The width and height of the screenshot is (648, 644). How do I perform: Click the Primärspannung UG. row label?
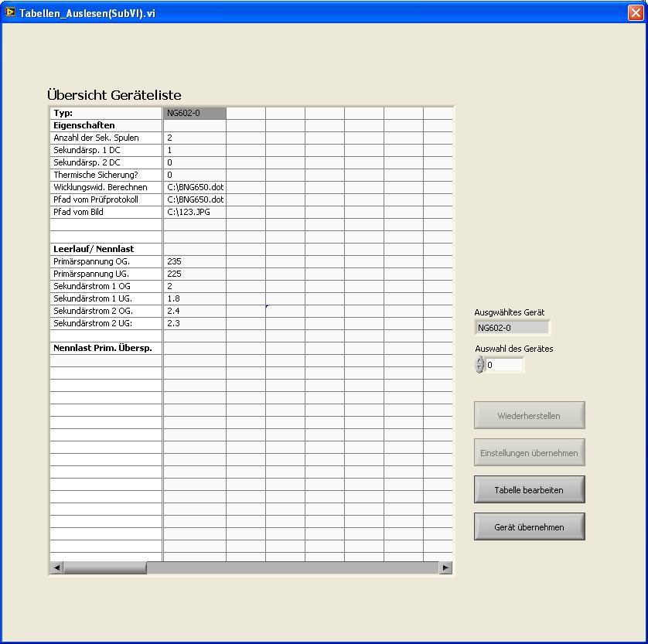click(106, 274)
